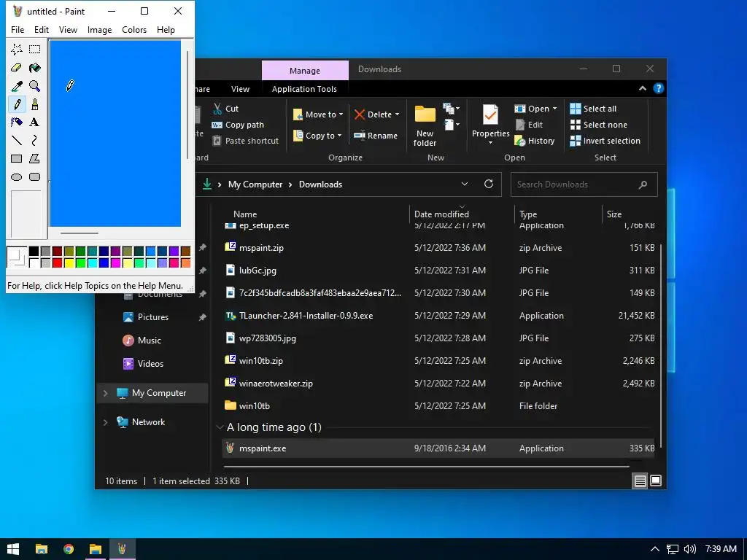
Task: Switch to Large icons view layout
Action: [x=656, y=481]
